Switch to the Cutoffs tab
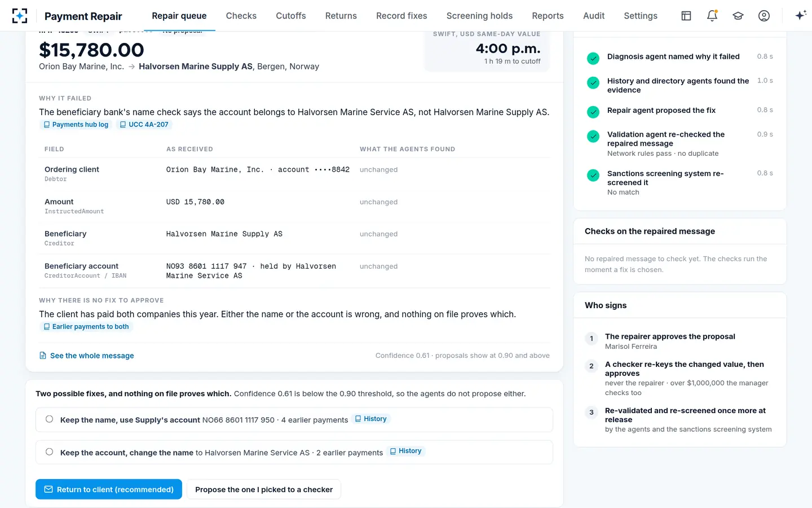 click(291, 16)
